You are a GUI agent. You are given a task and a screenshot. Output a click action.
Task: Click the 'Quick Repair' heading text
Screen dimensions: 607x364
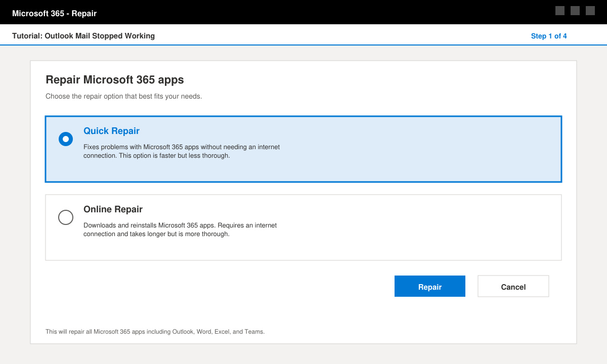tap(111, 131)
